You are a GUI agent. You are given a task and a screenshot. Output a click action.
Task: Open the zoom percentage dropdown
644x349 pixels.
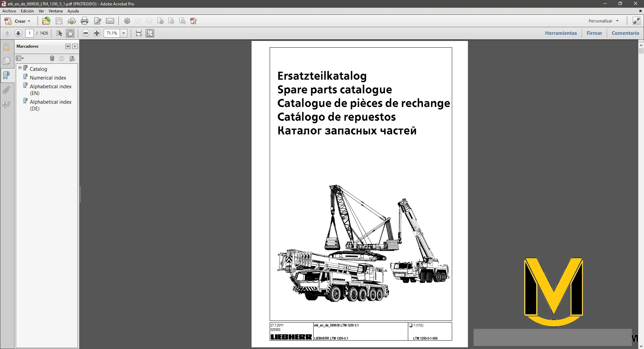click(124, 33)
